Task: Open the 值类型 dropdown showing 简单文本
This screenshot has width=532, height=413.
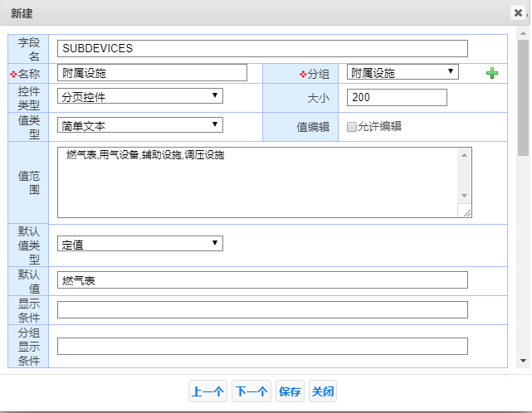Action: pyautogui.click(x=140, y=124)
